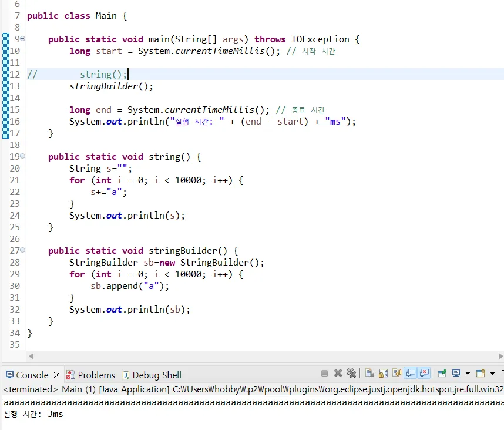Remove all terminated launches with the double-X icon

[351, 373]
